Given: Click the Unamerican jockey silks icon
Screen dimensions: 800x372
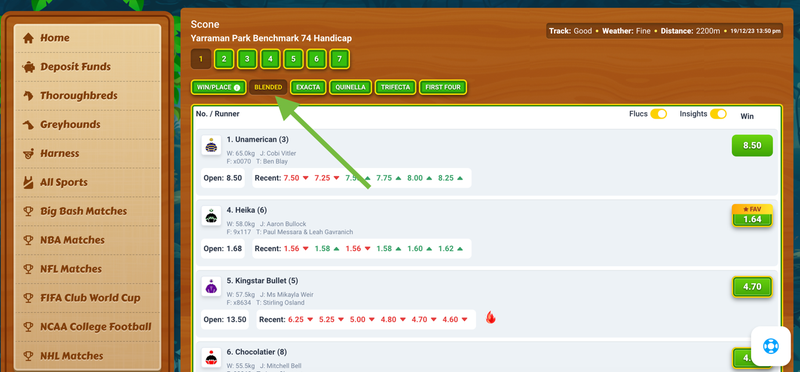Looking at the screenshot, I should [x=211, y=145].
